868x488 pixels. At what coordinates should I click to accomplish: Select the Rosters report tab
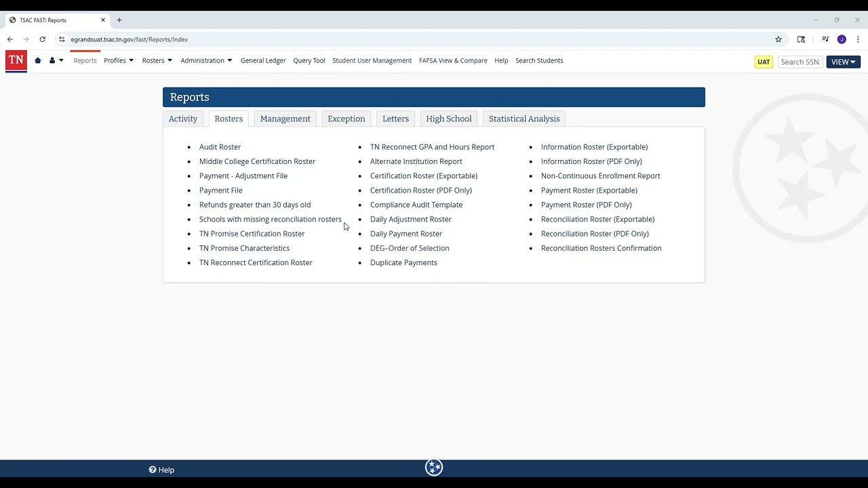click(229, 119)
